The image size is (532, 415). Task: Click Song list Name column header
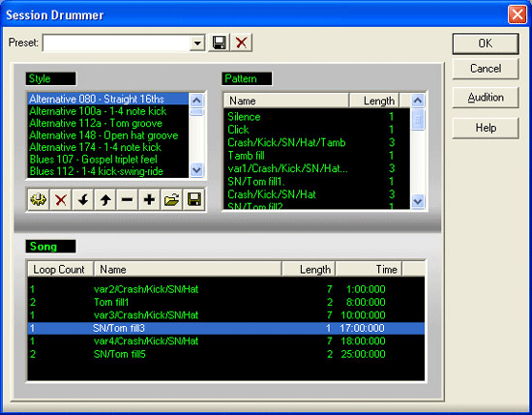click(x=188, y=270)
